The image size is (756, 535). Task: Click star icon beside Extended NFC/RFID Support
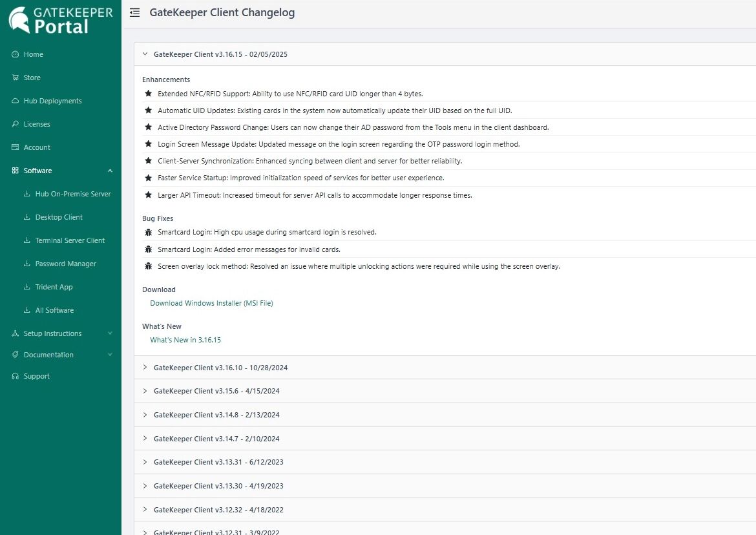point(149,94)
